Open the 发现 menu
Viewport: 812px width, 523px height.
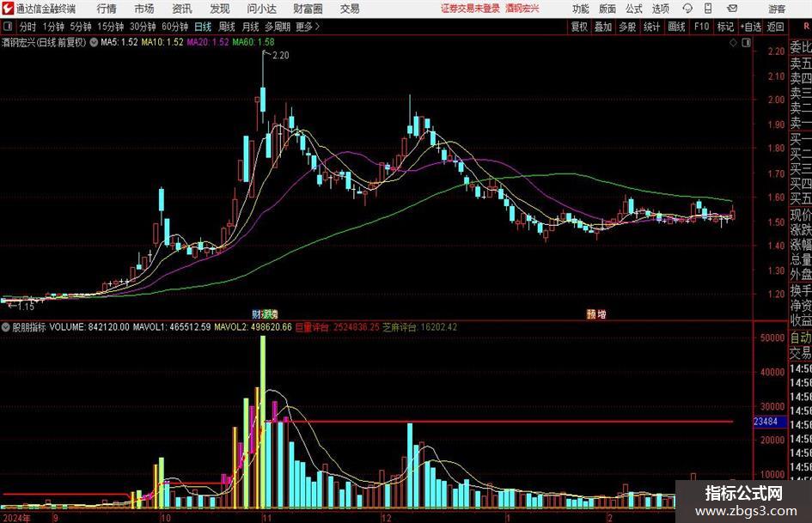coord(220,9)
